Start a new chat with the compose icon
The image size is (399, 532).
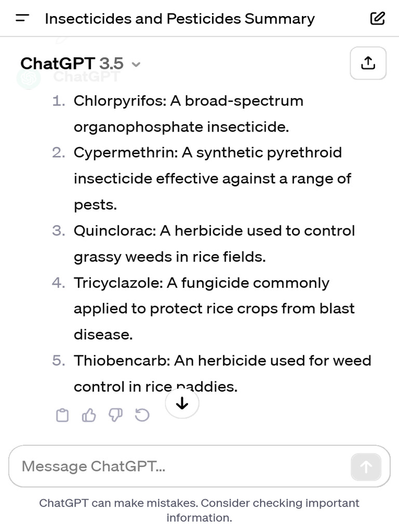tap(377, 19)
